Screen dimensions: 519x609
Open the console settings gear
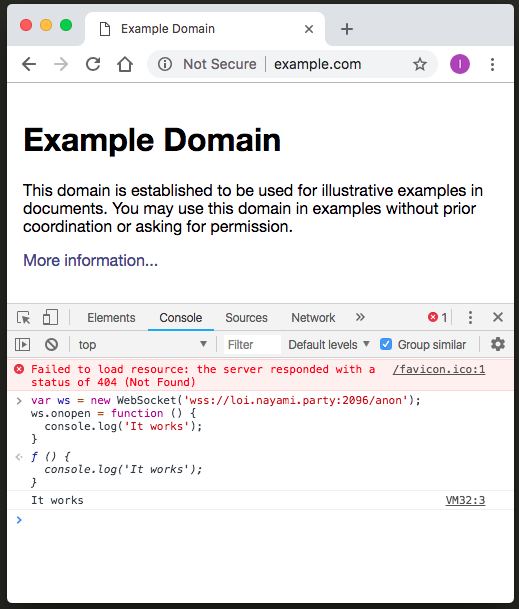point(498,344)
